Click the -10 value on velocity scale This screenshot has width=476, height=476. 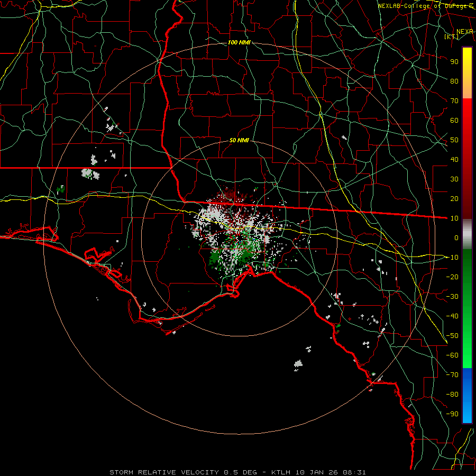tap(452, 258)
